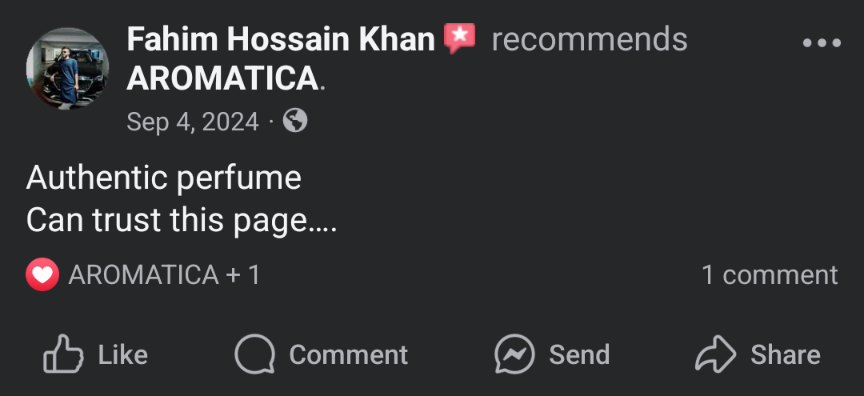Click the Messenger Send icon
Viewport: 864px width, 396px height.
(x=515, y=355)
